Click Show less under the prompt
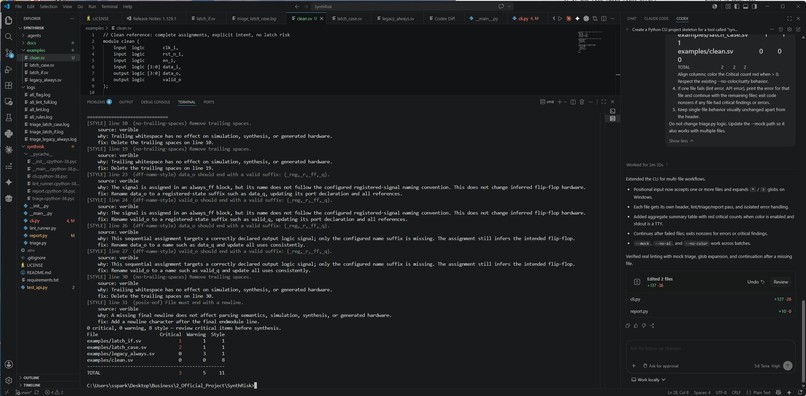 [681, 140]
